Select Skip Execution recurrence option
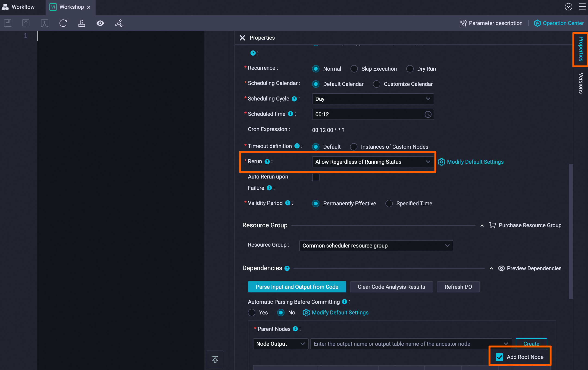The image size is (588, 370). coord(354,69)
